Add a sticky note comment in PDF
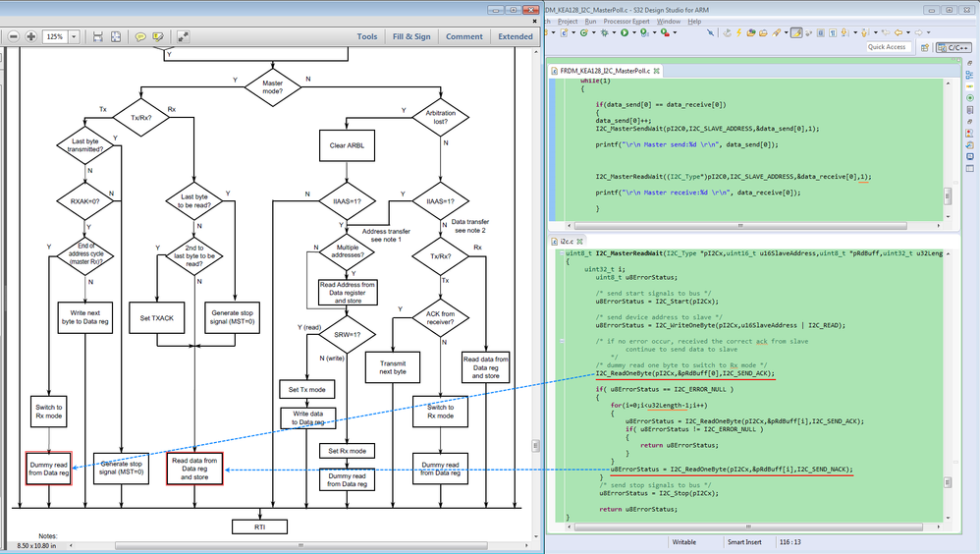 140,37
